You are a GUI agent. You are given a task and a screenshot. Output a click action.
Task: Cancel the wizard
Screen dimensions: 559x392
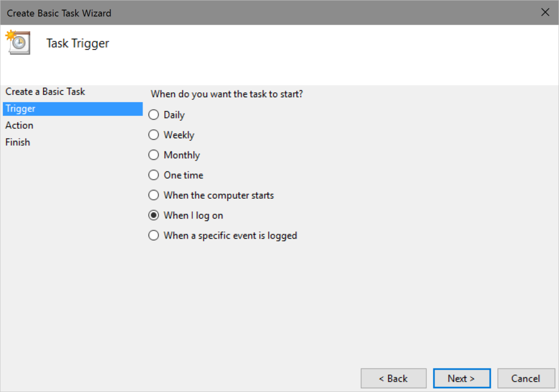[x=525, y=378]
